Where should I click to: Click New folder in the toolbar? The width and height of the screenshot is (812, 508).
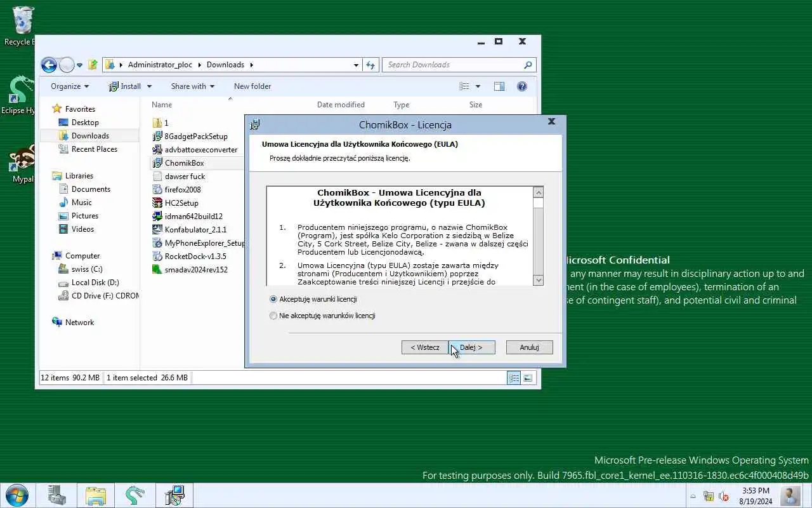tap(252, 86)
